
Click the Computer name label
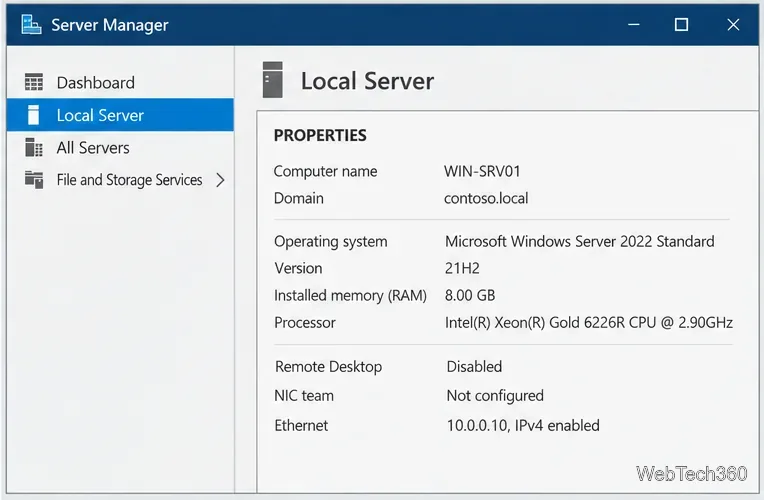325,172
